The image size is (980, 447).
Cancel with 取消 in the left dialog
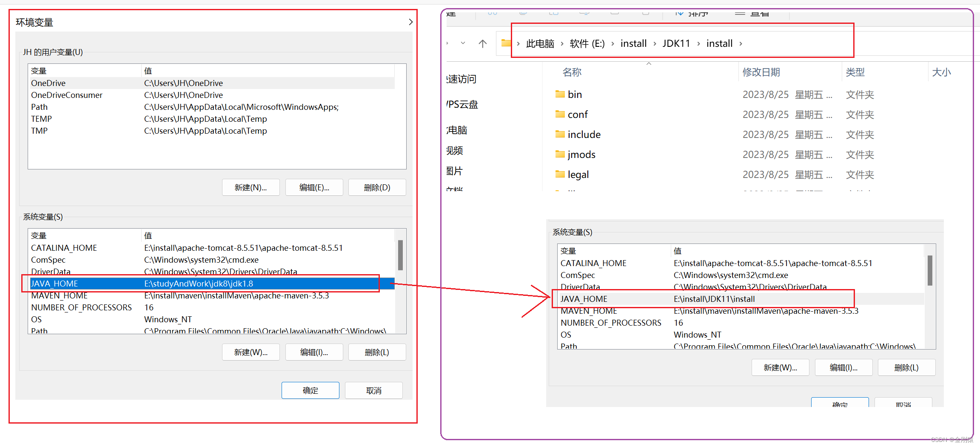tap(373, 390)
